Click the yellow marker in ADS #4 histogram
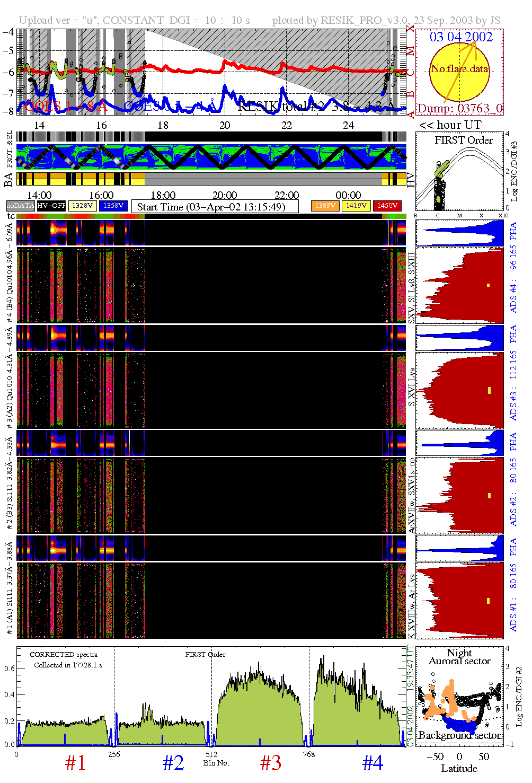This screenshot has height=783, width=532. tap(488, 285)
